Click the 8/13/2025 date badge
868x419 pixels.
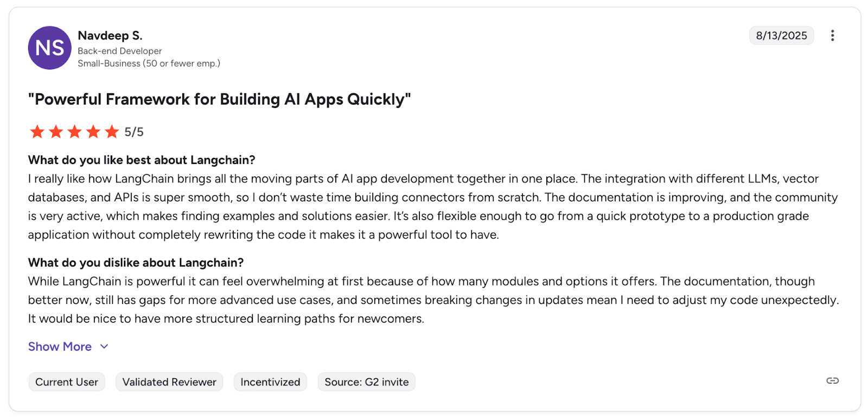(781, 36)
